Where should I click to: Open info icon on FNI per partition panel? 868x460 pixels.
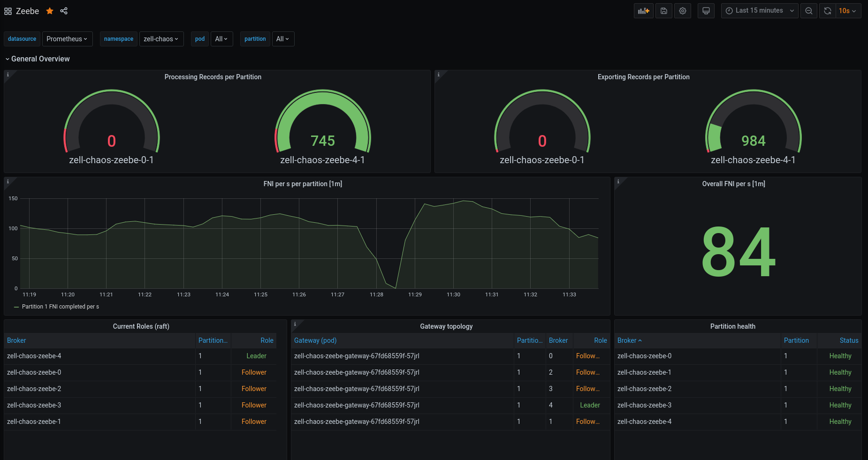coord(8,181)
